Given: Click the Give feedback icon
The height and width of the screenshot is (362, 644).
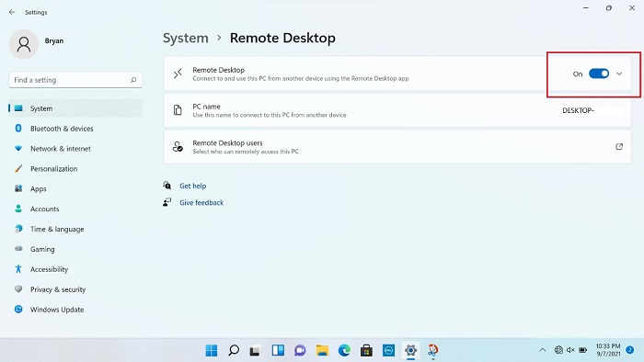Looking at the screenshot, I should pyautogui.click(x=167, y=202).
